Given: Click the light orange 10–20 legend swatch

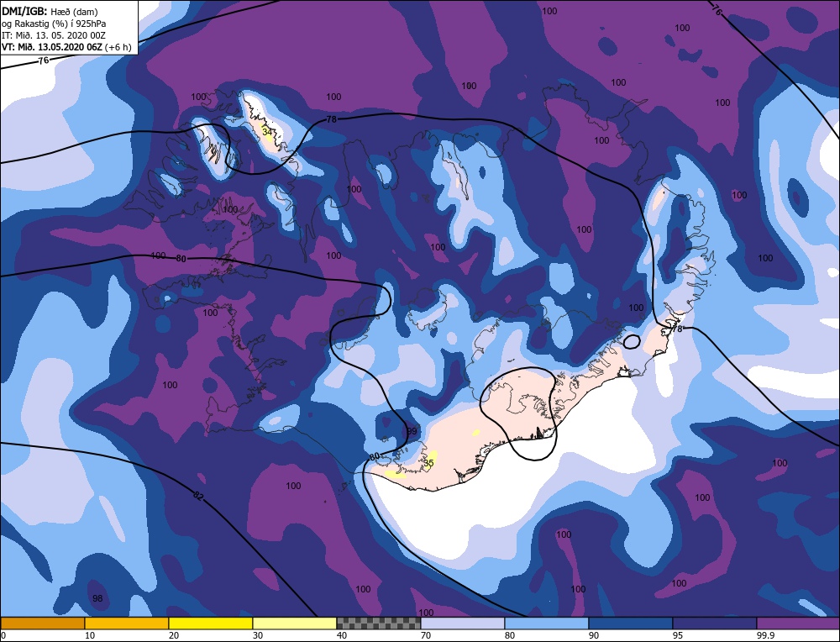Looking at the screenshot, I should point(127,623).
